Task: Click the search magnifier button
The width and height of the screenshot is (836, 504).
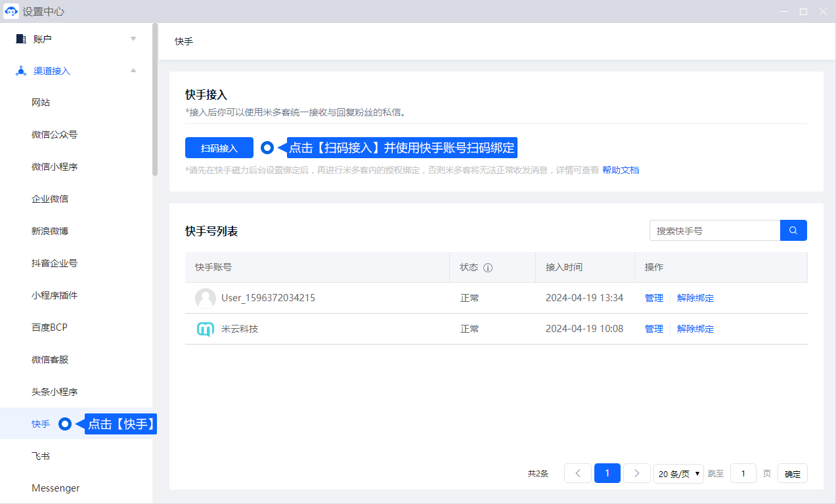Action: [x=793, y=230]
